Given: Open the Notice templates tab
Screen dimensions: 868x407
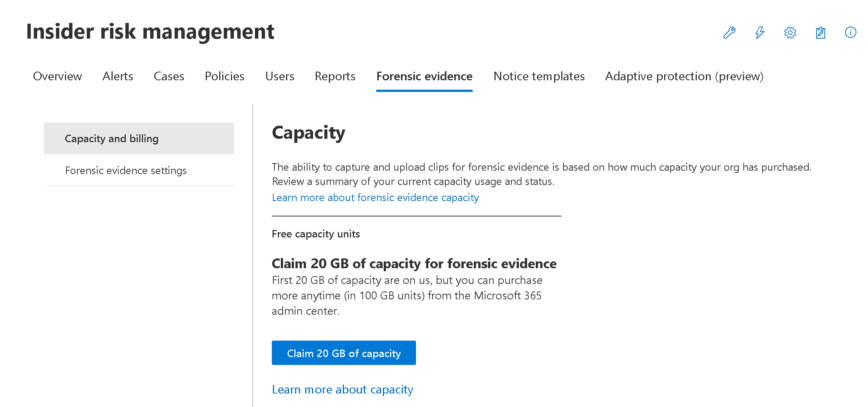Looking at the screenshot, I should point(539,76).
